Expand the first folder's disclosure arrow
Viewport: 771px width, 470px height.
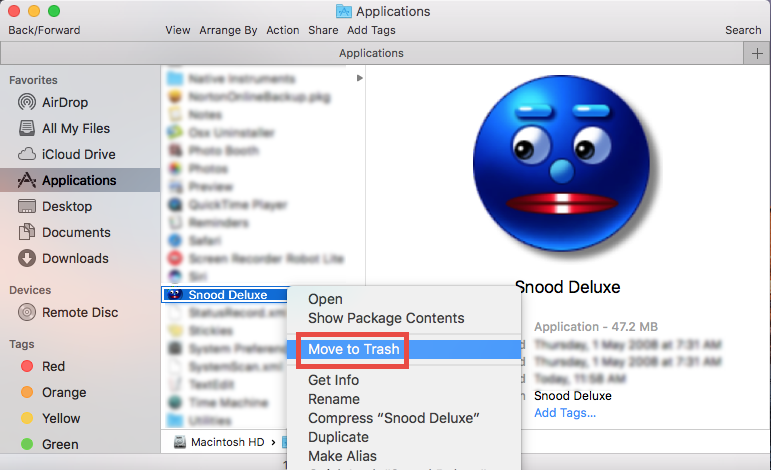point(359,78)
